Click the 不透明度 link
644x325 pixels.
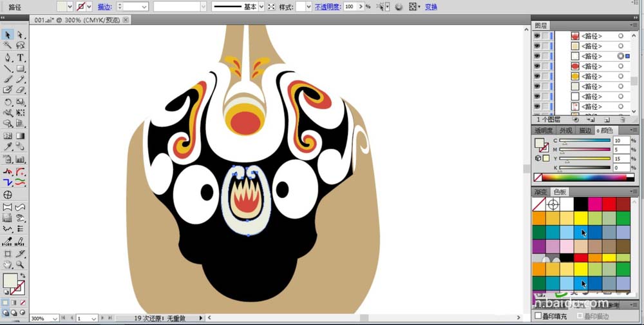coord(328,6)
